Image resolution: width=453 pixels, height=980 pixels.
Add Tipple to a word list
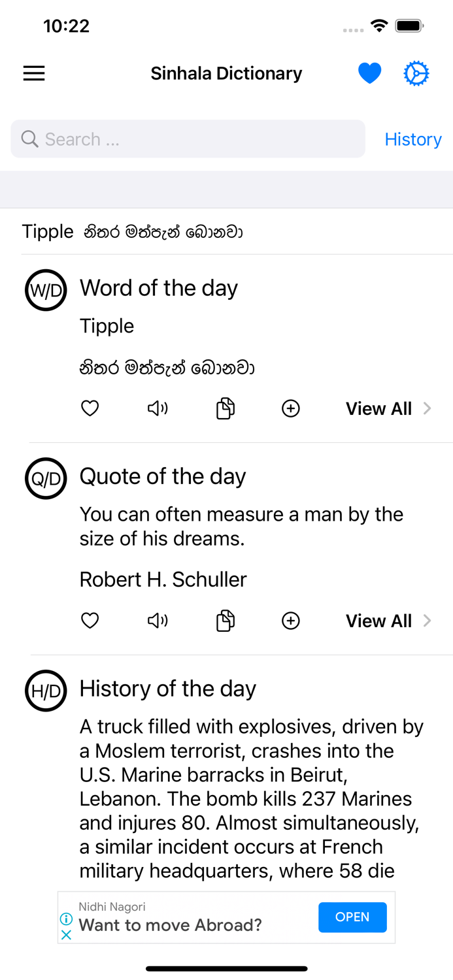point(290,408)
